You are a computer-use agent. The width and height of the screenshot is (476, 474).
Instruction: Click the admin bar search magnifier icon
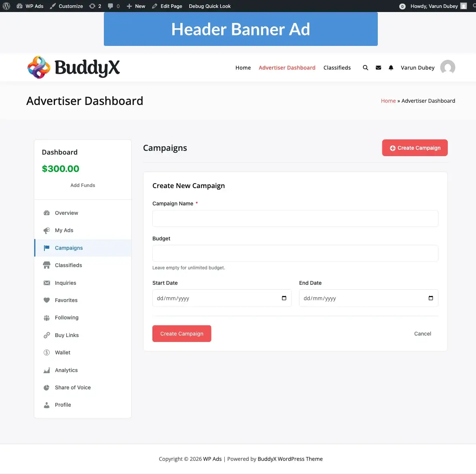point(474,6)
